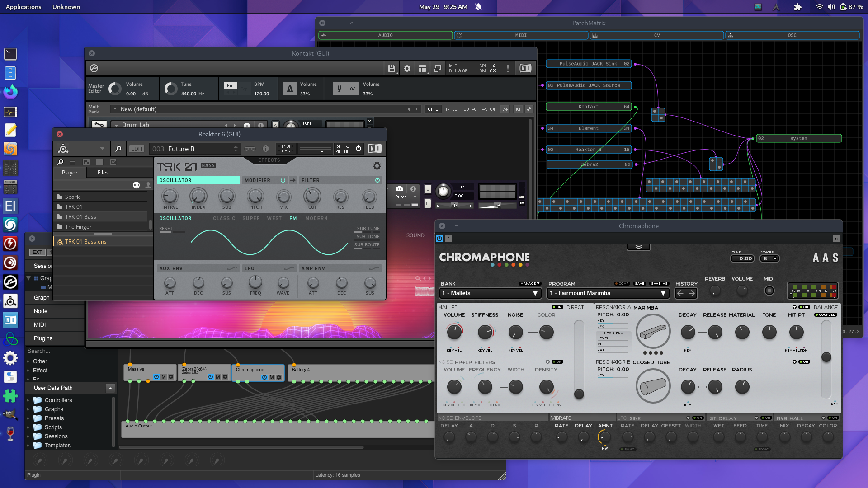
Task: Toggle the MODIFIER power button in TRK-01
Action: [x=283, y=180]
